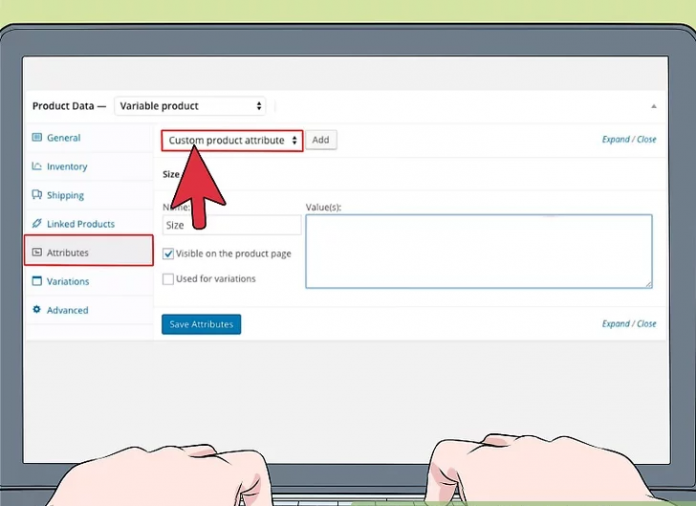Enable the Used for variations checkbox

click(x=168, y=279)
